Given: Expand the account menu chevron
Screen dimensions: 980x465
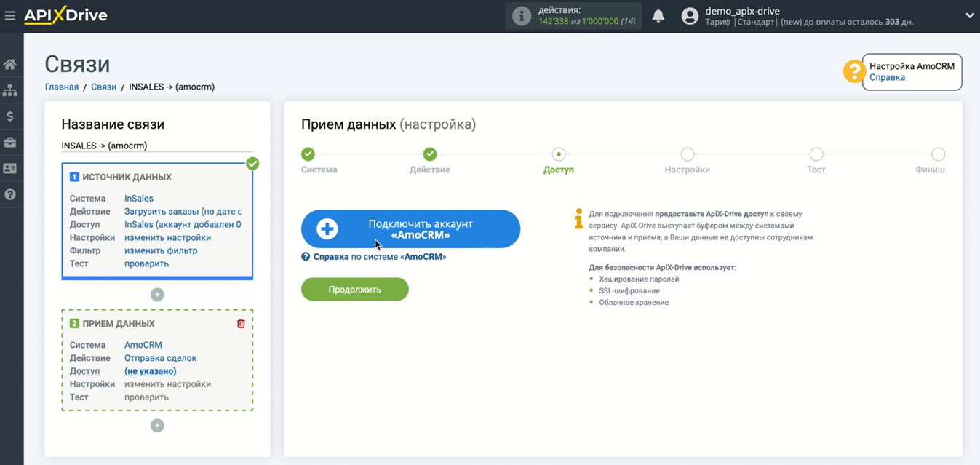Looking at the screenshot, I should point(970,15).
